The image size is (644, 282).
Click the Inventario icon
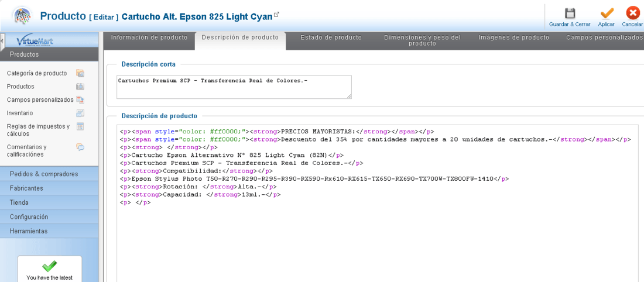80,113
